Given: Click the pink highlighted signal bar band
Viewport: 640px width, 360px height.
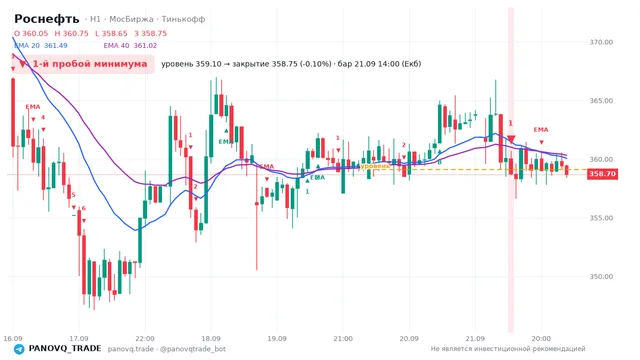Looking at the screenshot, I should pyautogui.click(x=511, y=170).
